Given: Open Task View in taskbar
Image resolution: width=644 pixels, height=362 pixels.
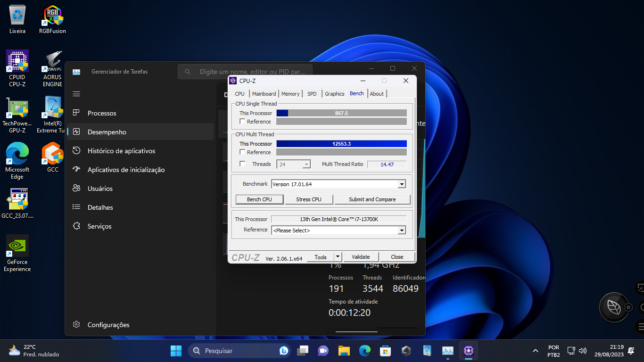Looking at the screenshot, I should pos(303,351).
